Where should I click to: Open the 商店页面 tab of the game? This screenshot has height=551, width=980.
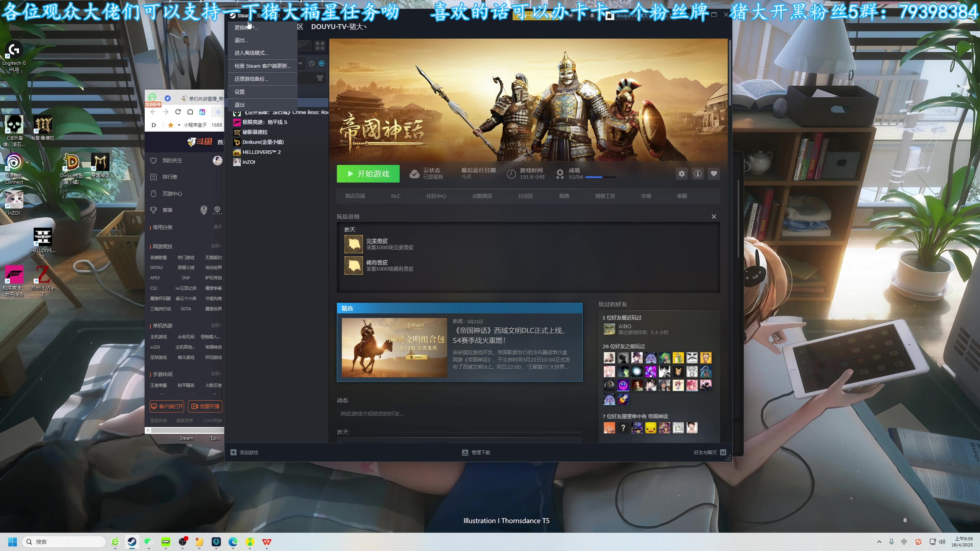[355, 196]
